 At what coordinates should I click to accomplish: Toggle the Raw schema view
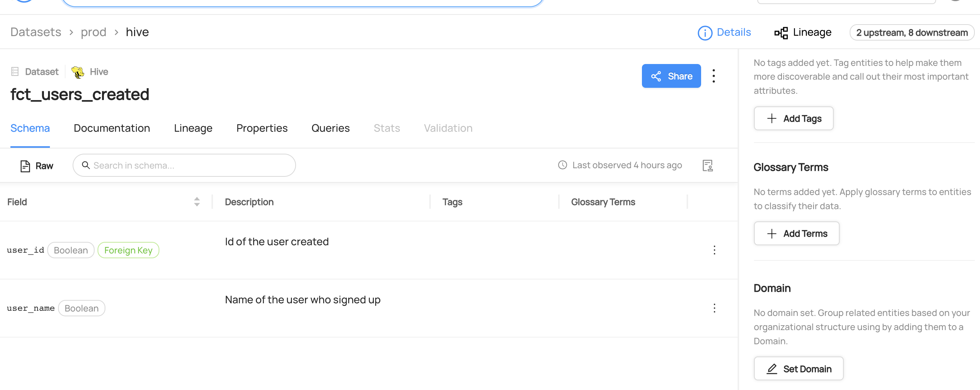click(36, 166)
